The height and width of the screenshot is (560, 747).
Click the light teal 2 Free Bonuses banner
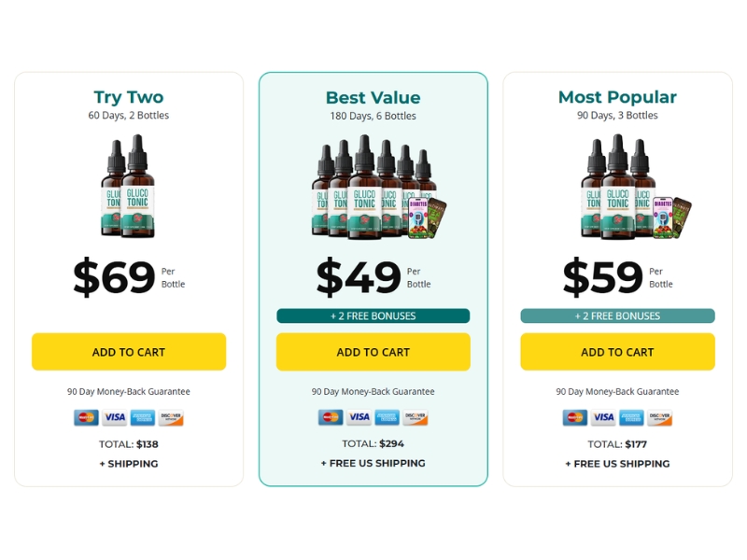pyautogui.click(x=617, y=316)
